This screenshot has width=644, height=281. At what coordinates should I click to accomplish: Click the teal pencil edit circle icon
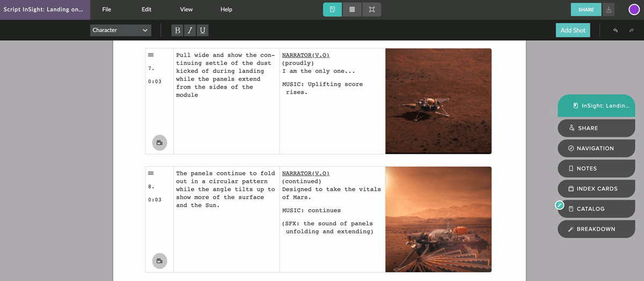pyautogui.click(x=559, y=205)
